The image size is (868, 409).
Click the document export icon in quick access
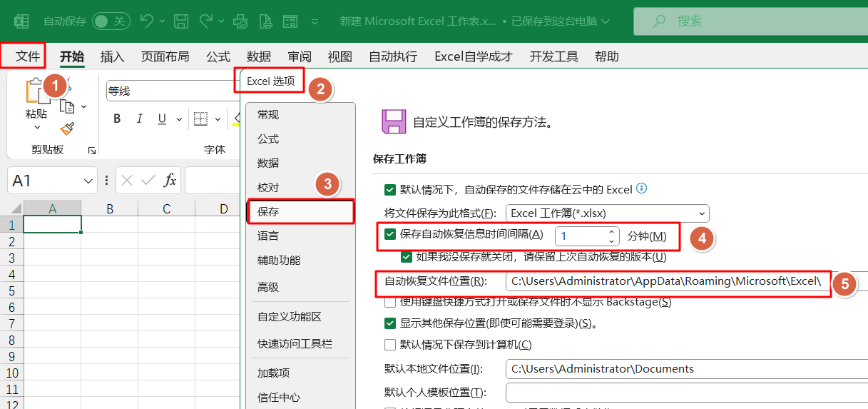(x=265, y=21)
